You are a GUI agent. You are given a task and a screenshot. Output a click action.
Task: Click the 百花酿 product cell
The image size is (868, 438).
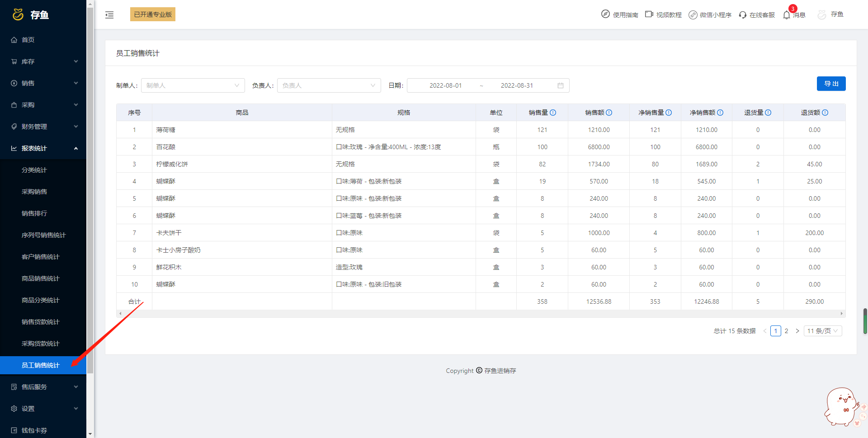pos(242,147)
